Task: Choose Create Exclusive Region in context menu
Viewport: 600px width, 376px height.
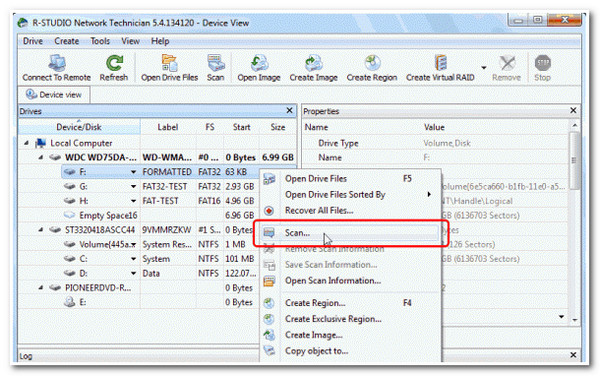Action: pyautogui.click(x=350, y=319)
